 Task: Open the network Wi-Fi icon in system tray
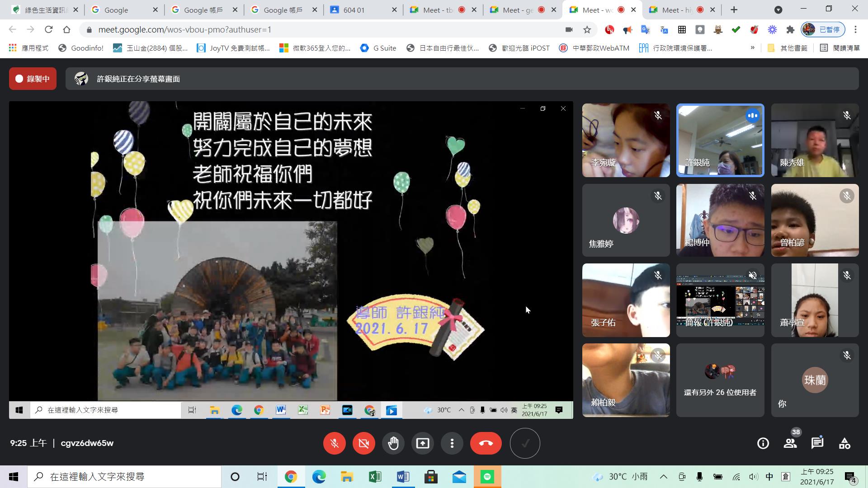[x=736, y=477]
